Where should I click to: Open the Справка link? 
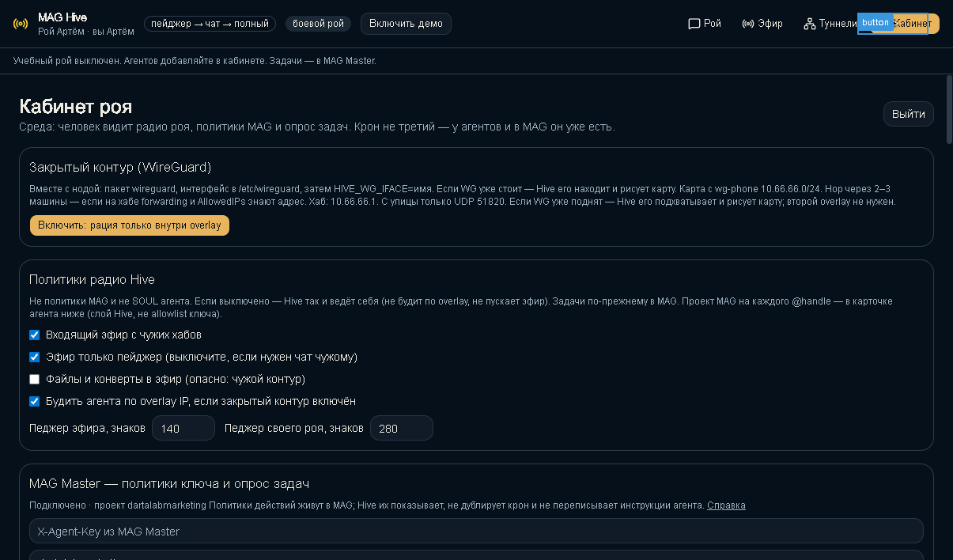[726, 505]
